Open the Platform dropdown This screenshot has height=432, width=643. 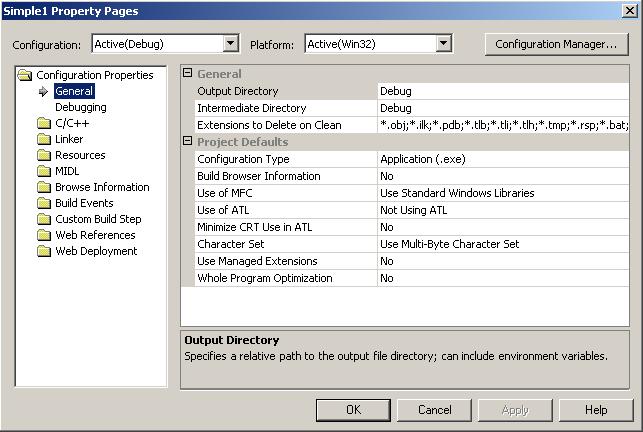444,44
